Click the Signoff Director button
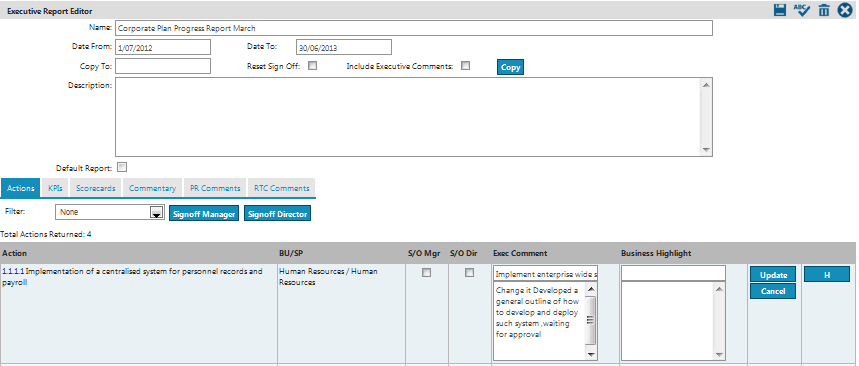Screen dimensions: 859x366 pos(277,214)
